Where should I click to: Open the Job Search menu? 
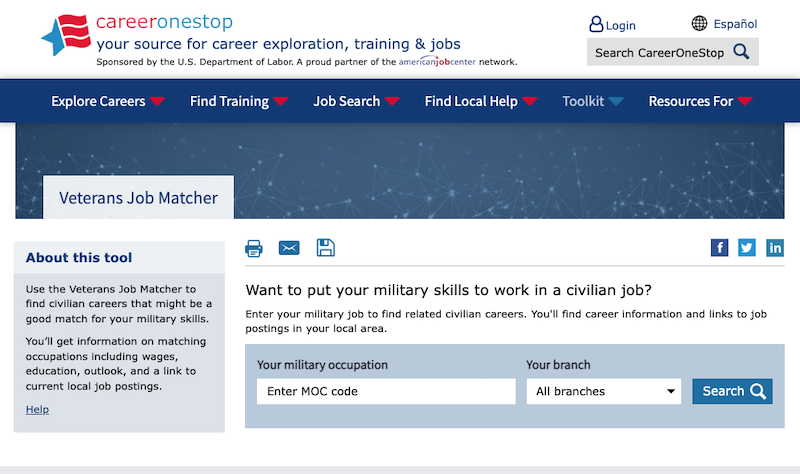coord(356,101)
